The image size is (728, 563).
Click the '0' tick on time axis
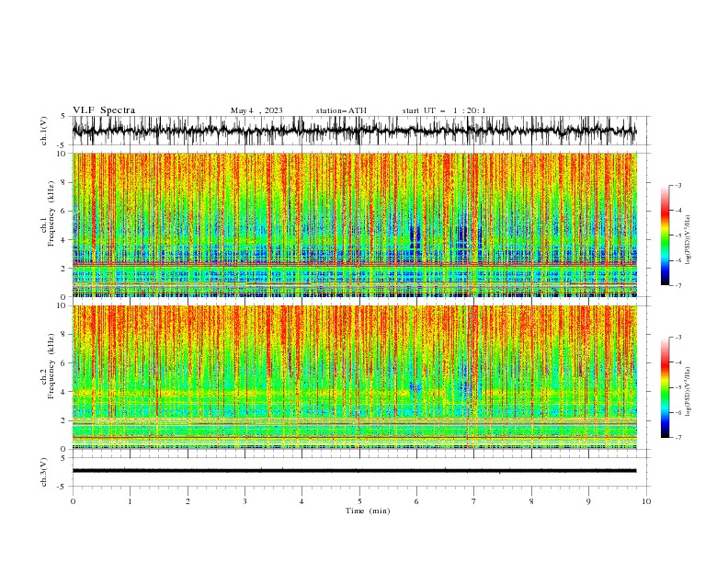[x=73, y=501]
